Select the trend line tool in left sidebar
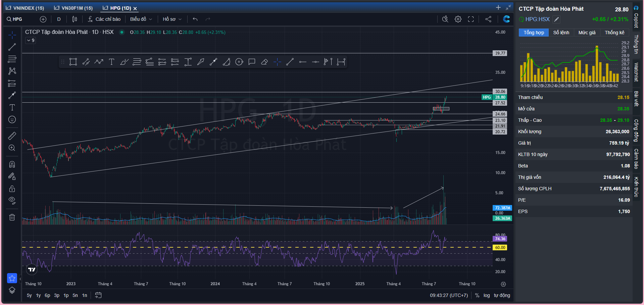The width and height of the screenshot is (644, 305). pos(12,47)
